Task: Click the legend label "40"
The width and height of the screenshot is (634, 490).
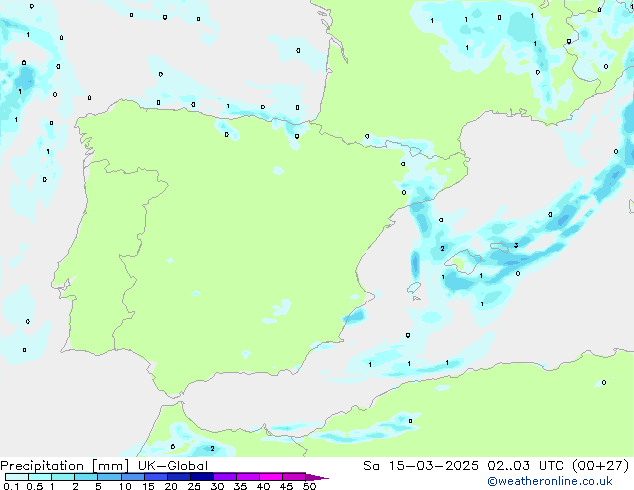Action: pos(263,486)
